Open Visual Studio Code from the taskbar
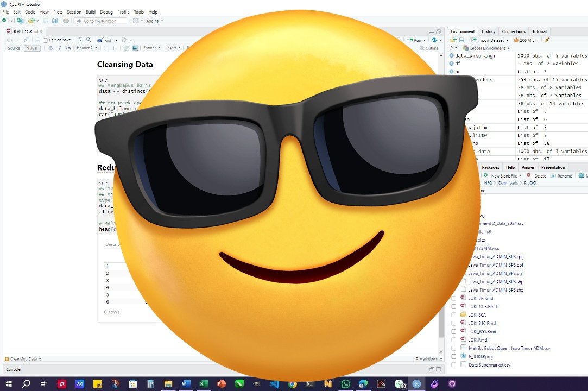 click(x=275, y=383)
